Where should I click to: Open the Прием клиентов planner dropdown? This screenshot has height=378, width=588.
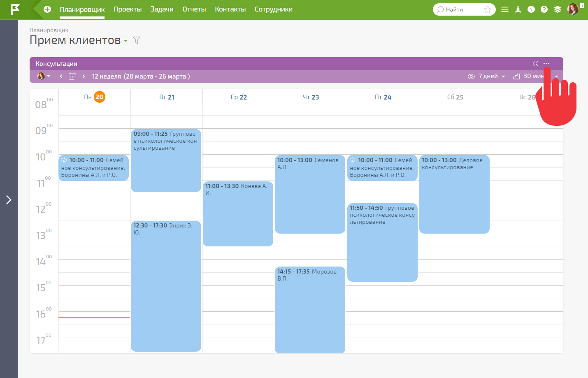pos(126,41)
